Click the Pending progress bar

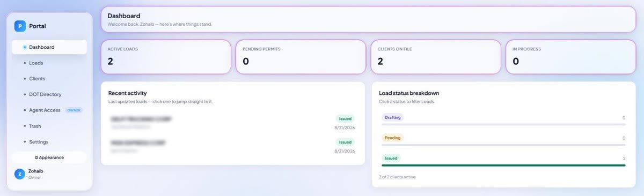(503, 145)
